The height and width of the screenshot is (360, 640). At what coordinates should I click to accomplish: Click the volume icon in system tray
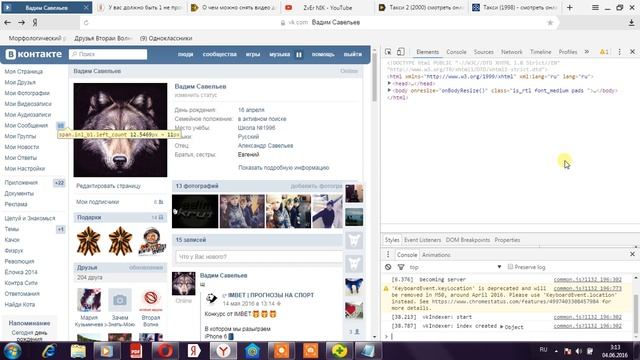(579, 351)
